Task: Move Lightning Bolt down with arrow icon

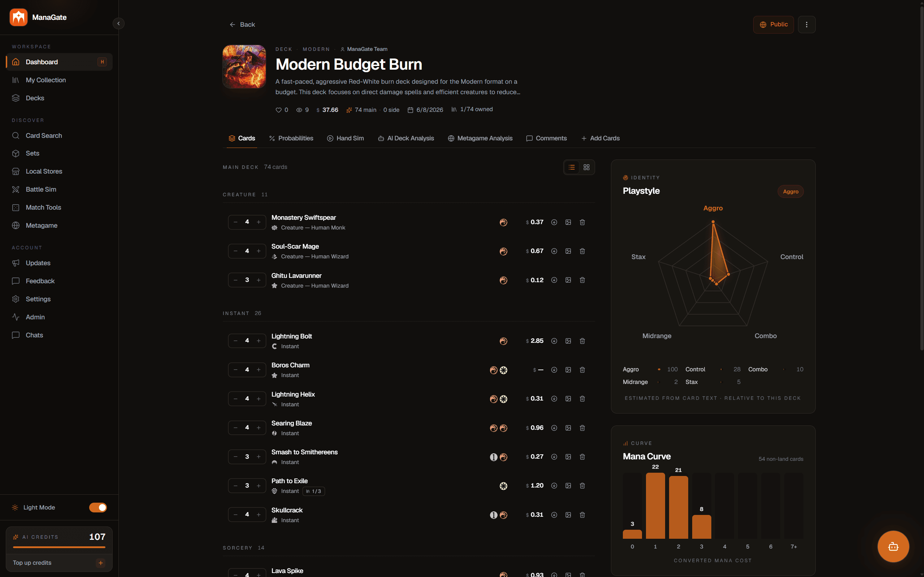Action: [x=554, y=341]
